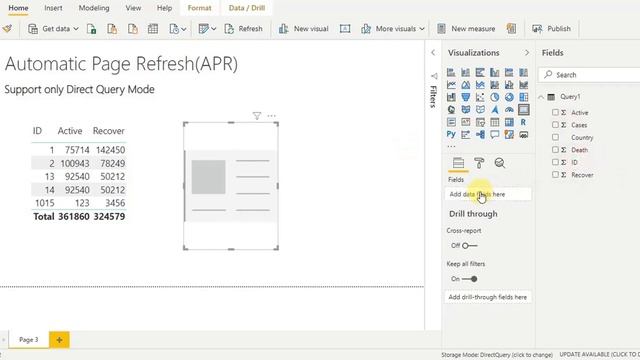
Task: Choose the Pie chart visualization
Action: coord(495,97)
